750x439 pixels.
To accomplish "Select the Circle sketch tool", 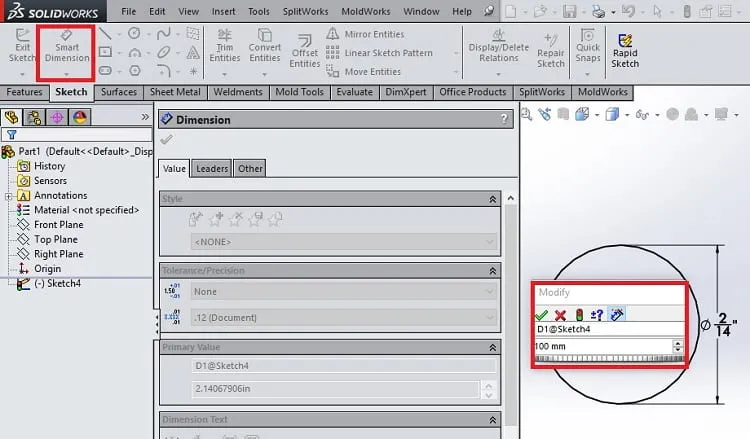I will pyautogui.click(x=134, y=33).
